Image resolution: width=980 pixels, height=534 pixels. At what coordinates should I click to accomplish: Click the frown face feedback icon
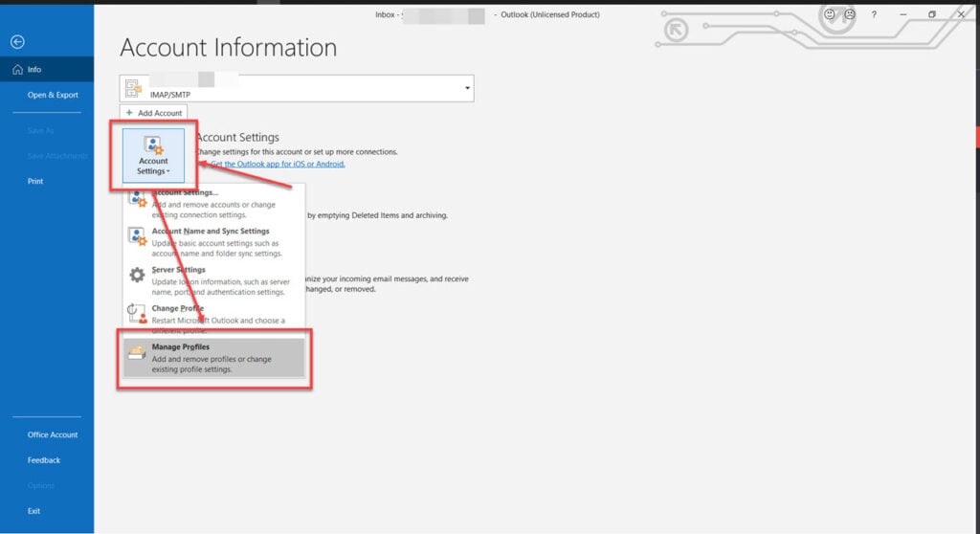(x=850, y=13)
